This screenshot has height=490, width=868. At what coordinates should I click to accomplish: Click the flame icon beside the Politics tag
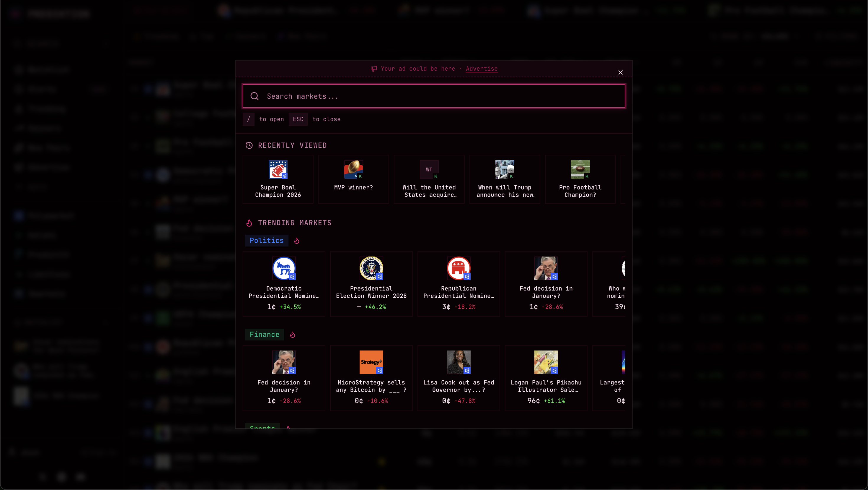pos(296,241)
